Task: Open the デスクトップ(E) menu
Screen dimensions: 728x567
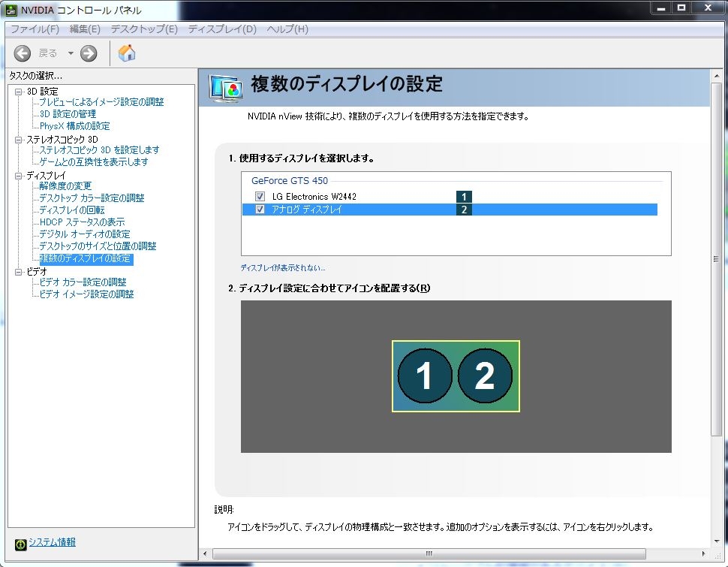Action: 144,29
